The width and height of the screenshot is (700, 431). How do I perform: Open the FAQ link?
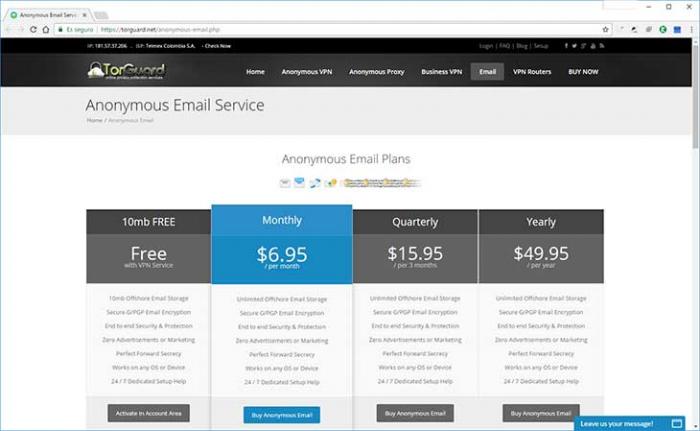coord(504,46)
